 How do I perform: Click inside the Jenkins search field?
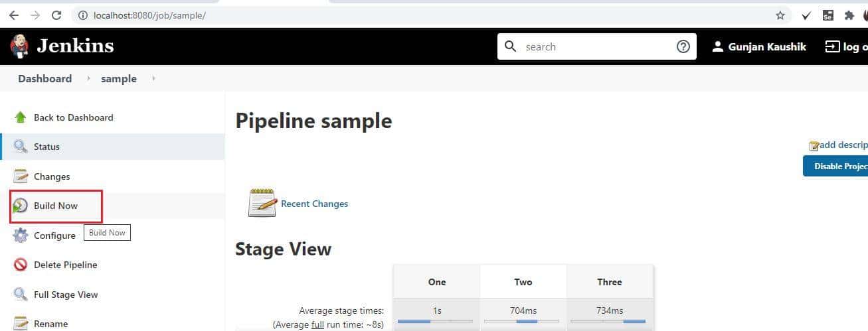point(596,46)
